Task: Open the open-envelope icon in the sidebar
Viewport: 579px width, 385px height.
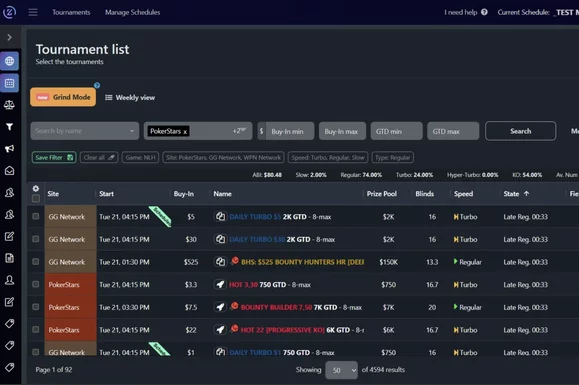Action: 10,171
